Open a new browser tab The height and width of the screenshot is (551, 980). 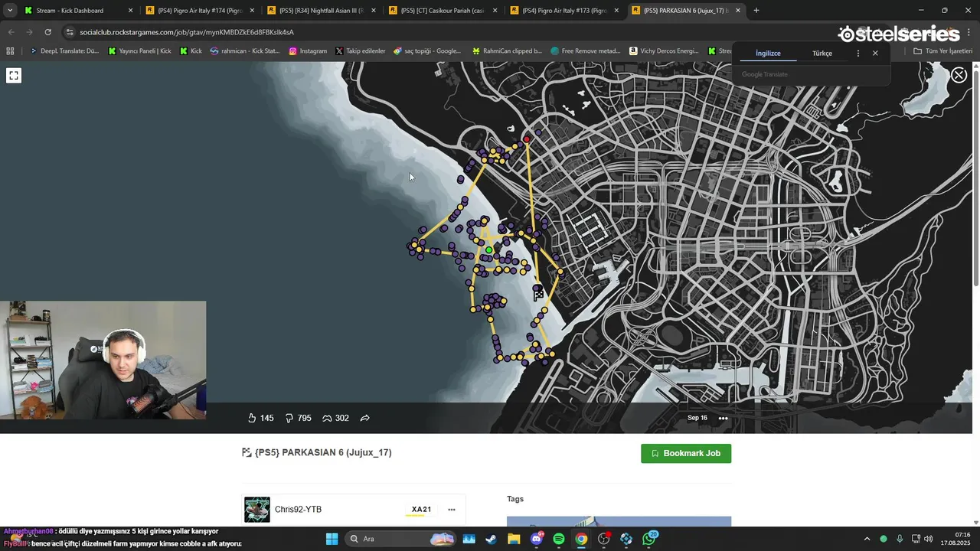pyautogui.click(x=756, y=11)
